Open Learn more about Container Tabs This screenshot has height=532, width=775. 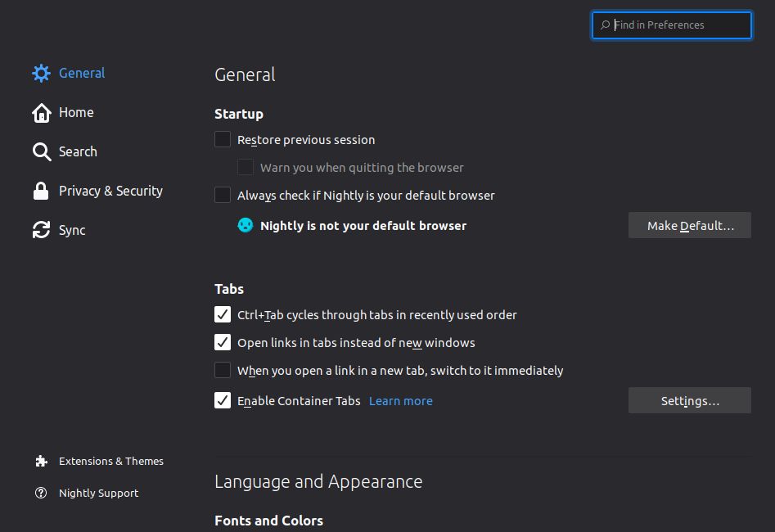[x=400, y=400]
